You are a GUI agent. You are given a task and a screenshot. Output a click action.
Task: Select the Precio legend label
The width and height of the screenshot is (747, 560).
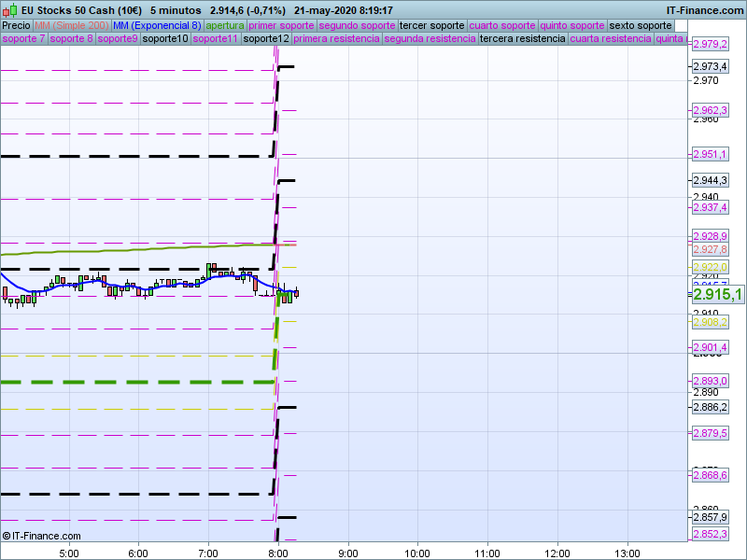(16, 25)
